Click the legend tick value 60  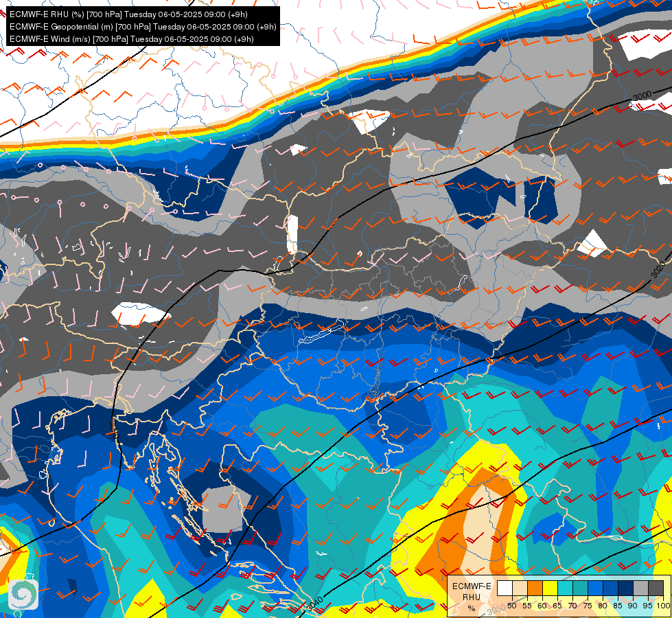pyautogui.click(x=542, y=606)
